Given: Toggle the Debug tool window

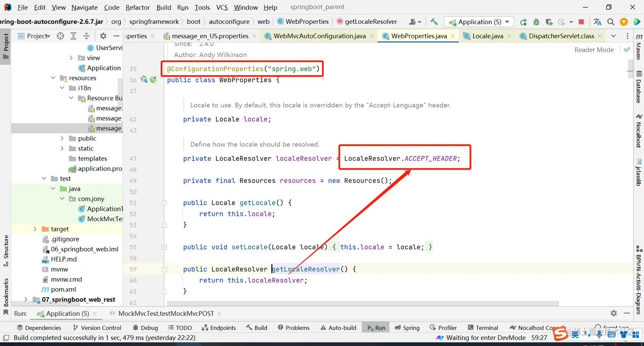Looking at the screenshot, I should point(145,328).
